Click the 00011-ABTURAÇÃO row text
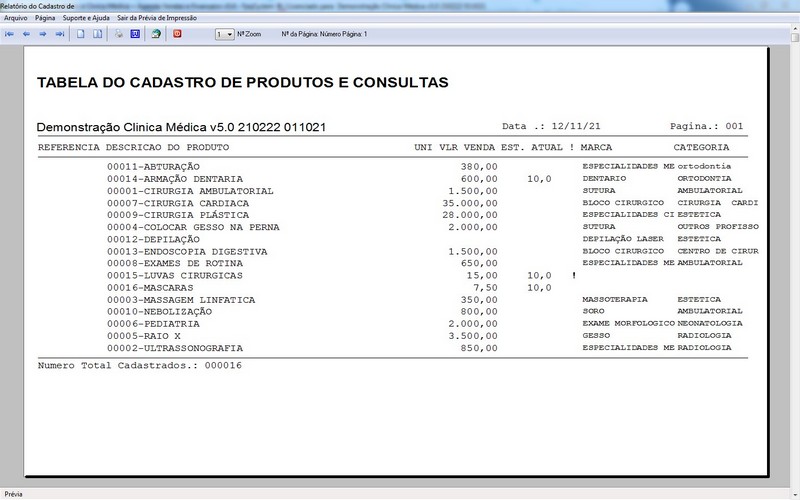 tap(153, 167)
